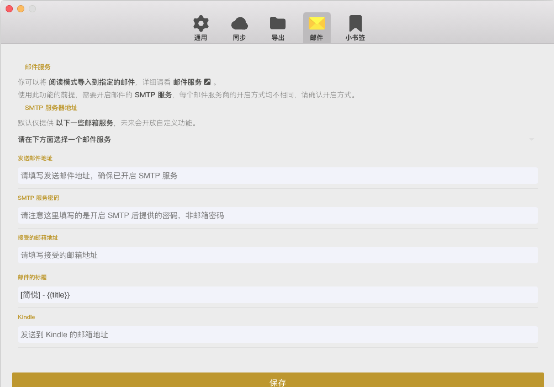
Task: Minimize window with the yellow button
Action: [21, 9]
